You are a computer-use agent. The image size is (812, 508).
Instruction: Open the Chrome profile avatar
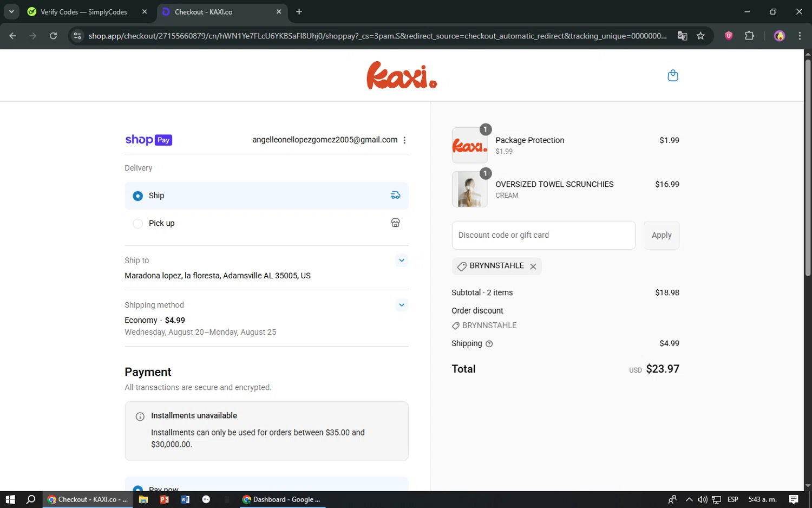780,36
